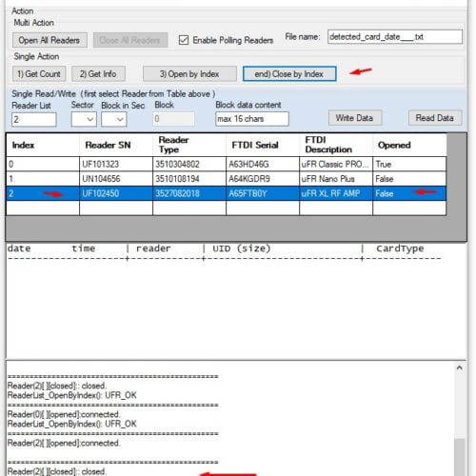This screenshot has width=476, height=476.
Task: Select the index 0 cell
Action: 43,164
